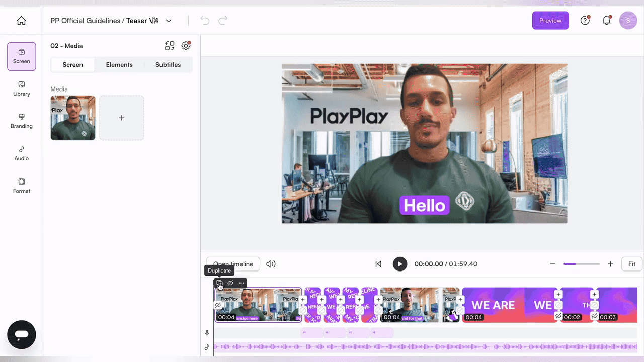This screenshot has width=644, height=362.
Task: Open the Library sidebar section
Action: [22, 89]
